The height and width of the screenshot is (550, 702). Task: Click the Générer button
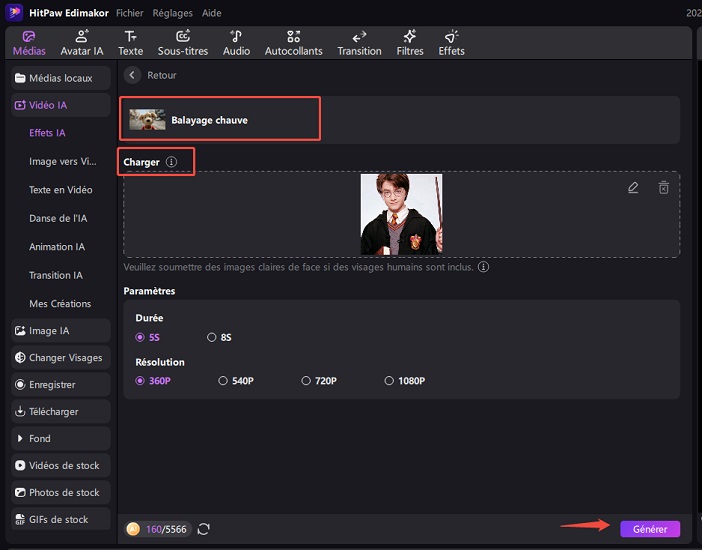tap(650, 529)
